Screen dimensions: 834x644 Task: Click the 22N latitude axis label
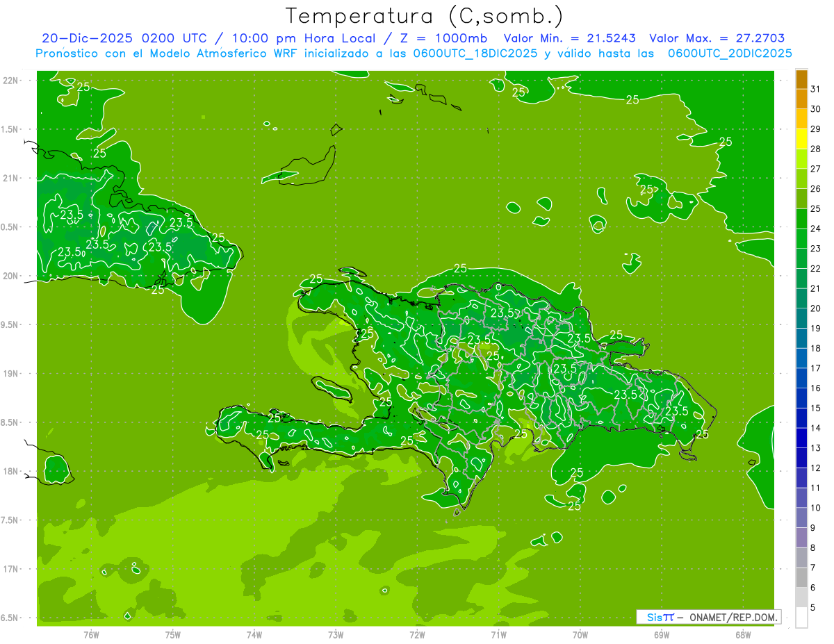click(x=11, y=81)
